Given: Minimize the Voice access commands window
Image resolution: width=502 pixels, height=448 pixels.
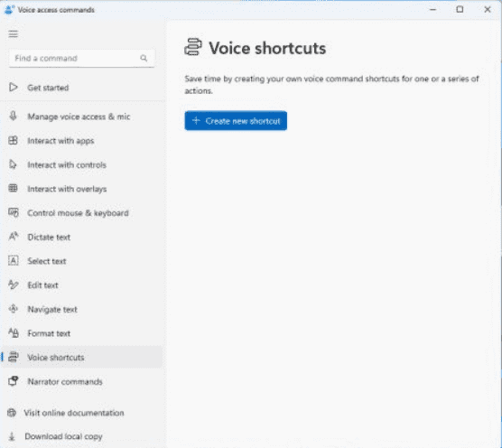Looking at the screenshot, I should tap(432, 10).
